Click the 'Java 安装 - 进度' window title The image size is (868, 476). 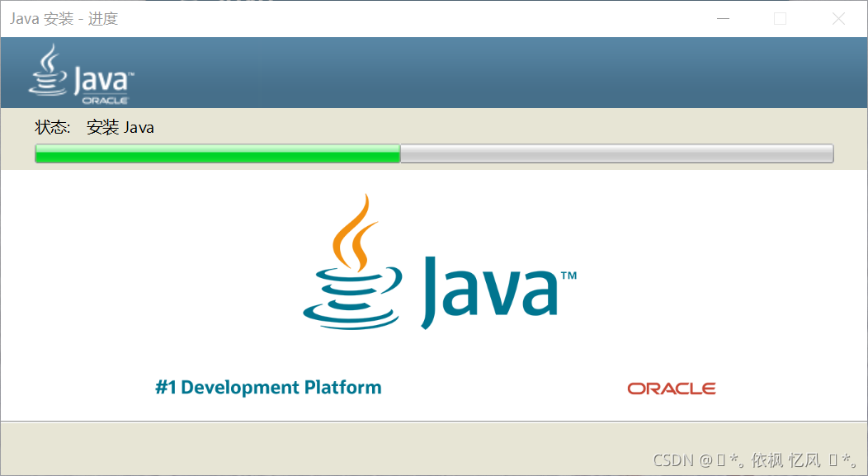pyautogui.click(x=64, y=19)
